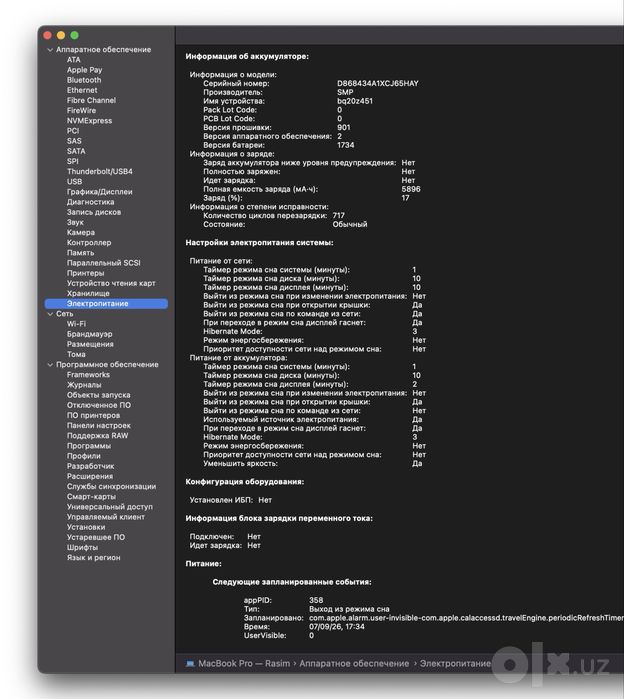Viewport: 624px width, 699px height.
Task: Select Шрифты in the sidebar
Action: (82, 548)
